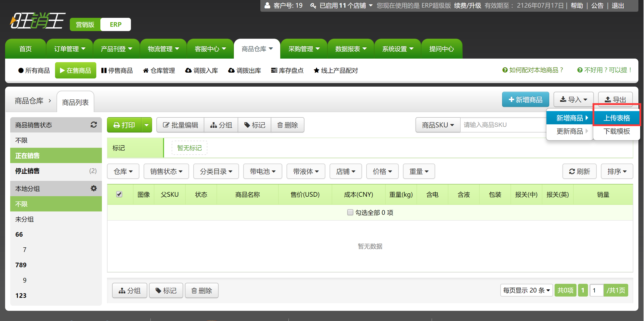Go to the 首页 tab
Viewport: 644px width, 321px height.
25,49
